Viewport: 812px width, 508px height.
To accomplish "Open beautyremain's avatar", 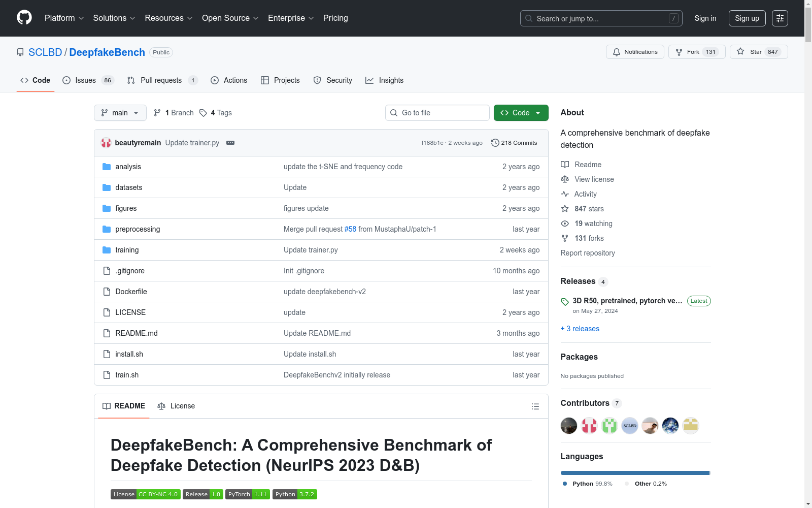I will pyautogui.click(x=106, y=143).
